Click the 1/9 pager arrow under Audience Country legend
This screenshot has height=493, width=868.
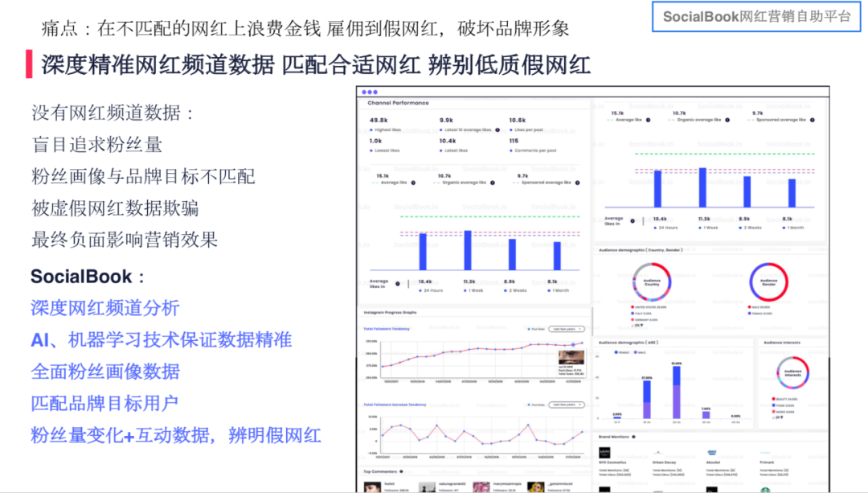click(x=641, y=326)
